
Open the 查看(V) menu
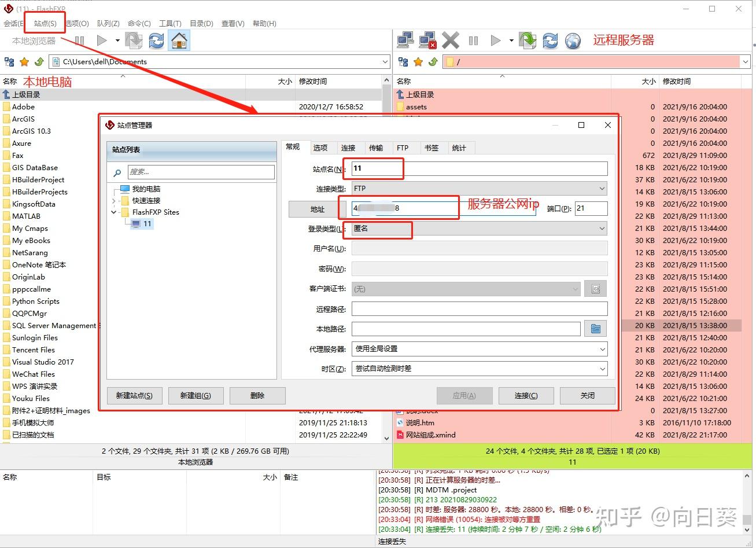pos(233,23)
